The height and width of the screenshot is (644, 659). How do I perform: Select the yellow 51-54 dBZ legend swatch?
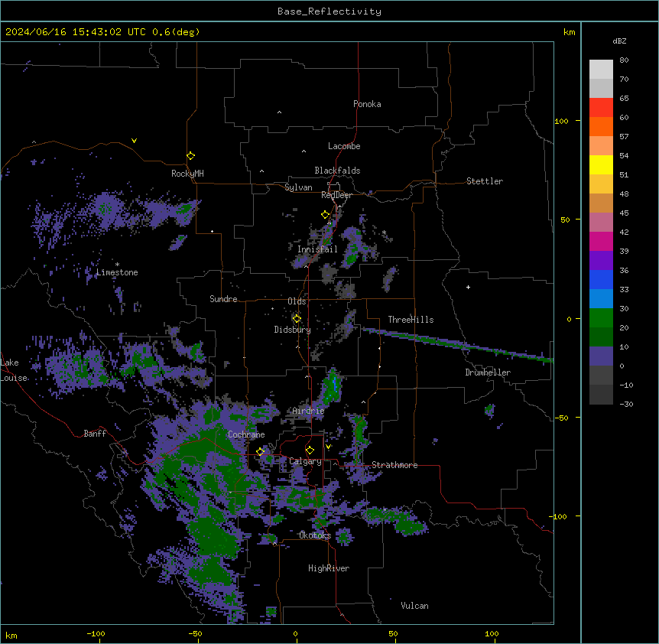601,165
